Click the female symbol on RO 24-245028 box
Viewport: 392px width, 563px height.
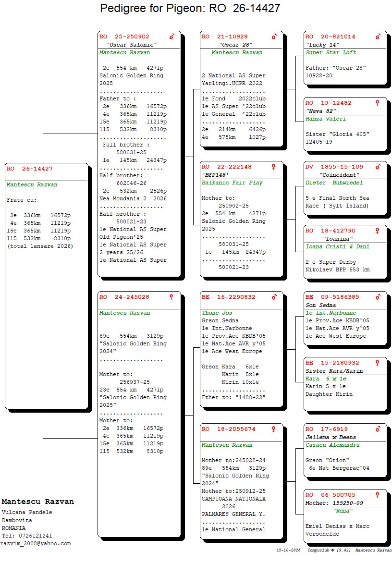pos(171,297)
